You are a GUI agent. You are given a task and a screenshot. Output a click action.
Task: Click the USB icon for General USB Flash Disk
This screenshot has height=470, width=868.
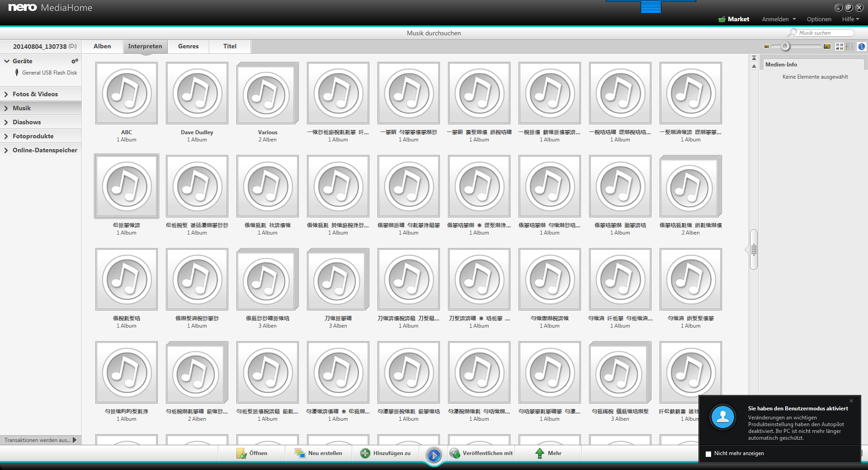(x=17, y=72)
